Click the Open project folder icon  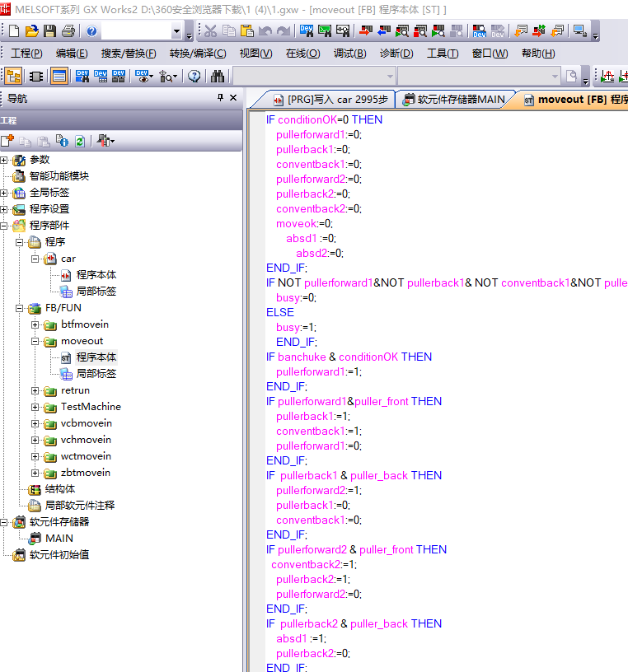coord(31,31)
